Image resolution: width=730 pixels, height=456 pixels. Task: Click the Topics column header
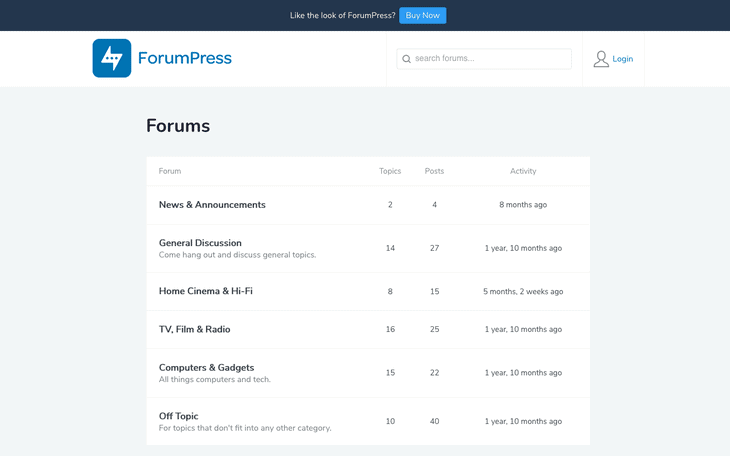pos(390,171)
